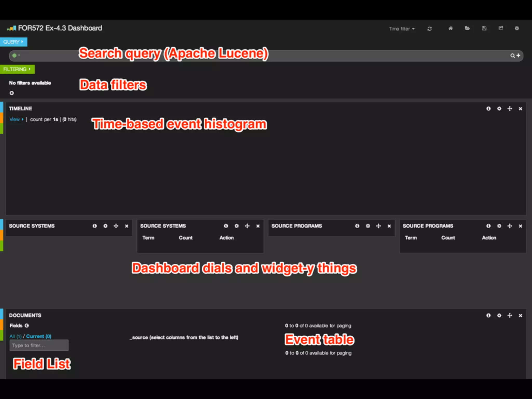The image size is (532, 399).
Task: Click the share dashboard icon
Action: [x=501, y=28]
